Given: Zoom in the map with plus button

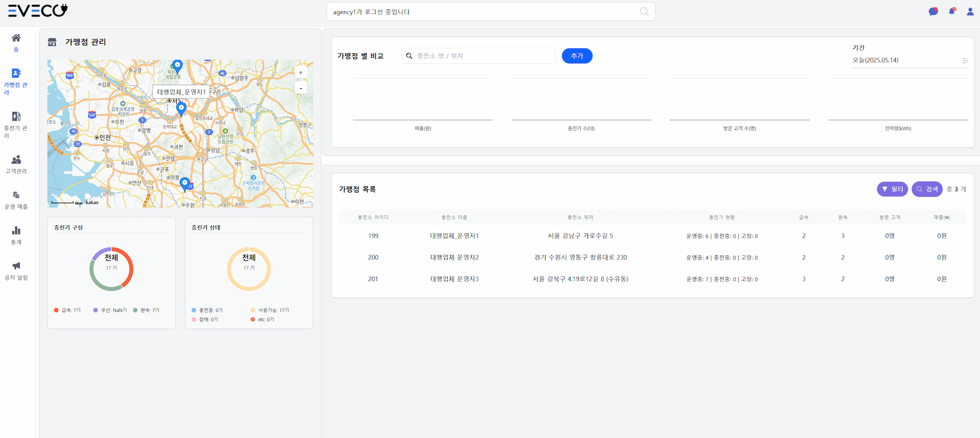Looking at the screenshot, I should click(x=301, y=72).
